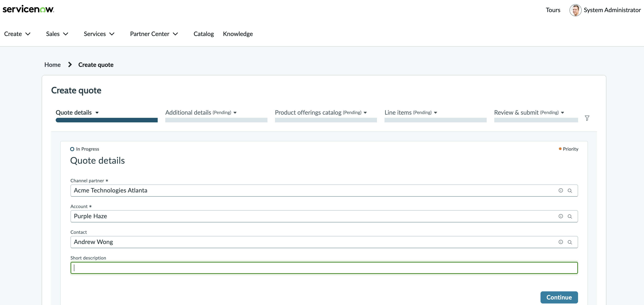Open the Knowledge menu item
The image size is (644, 305).
point(238,34)
